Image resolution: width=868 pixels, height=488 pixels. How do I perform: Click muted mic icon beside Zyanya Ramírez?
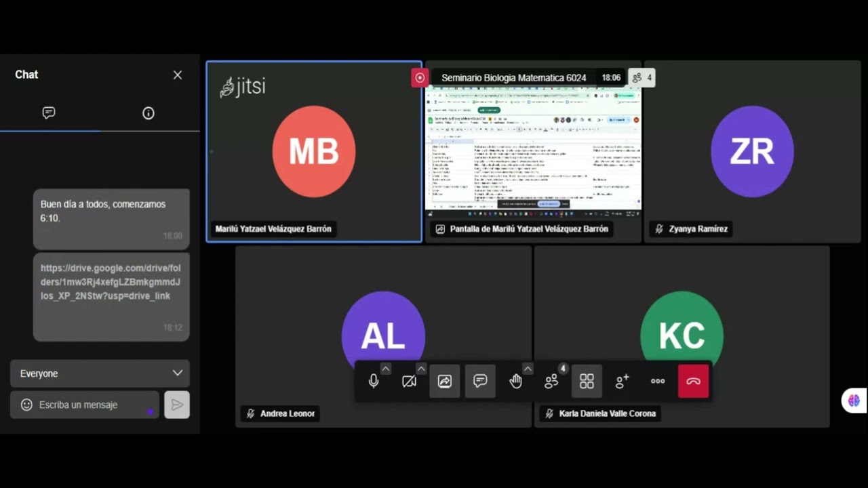658,229
